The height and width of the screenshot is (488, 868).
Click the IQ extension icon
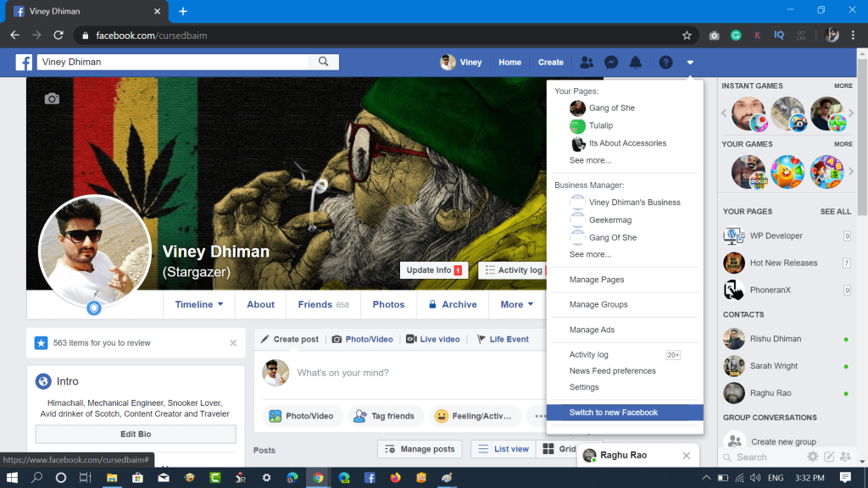click(x=779, y=36)
